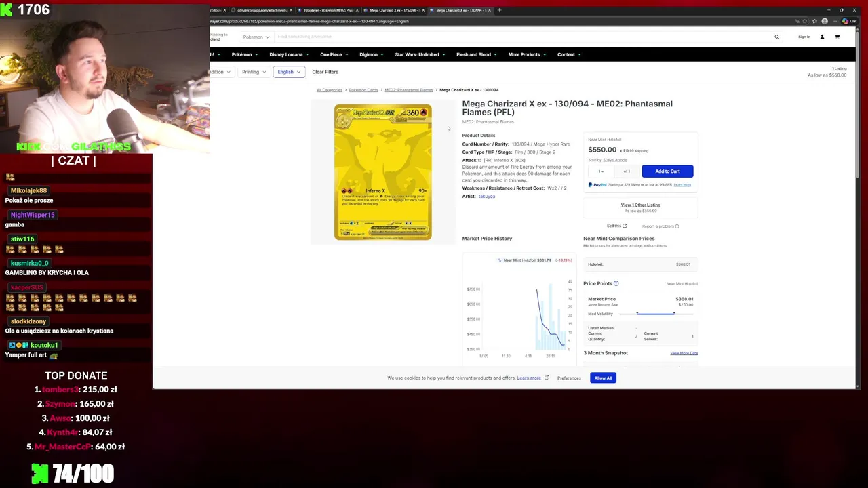Open the More Products menu

(x=527, y=54)
